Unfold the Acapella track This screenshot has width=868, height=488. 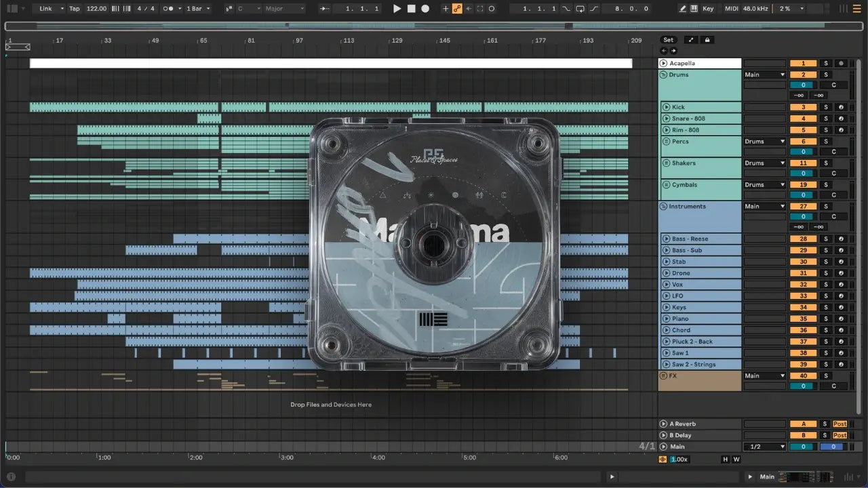click(x=664, y=63)
